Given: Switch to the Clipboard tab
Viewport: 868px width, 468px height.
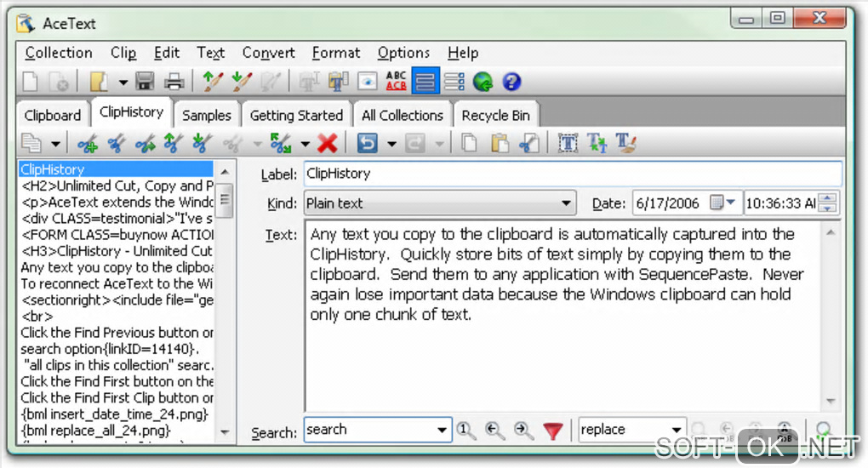Looking at the screenshot, I should pos(53,115).
